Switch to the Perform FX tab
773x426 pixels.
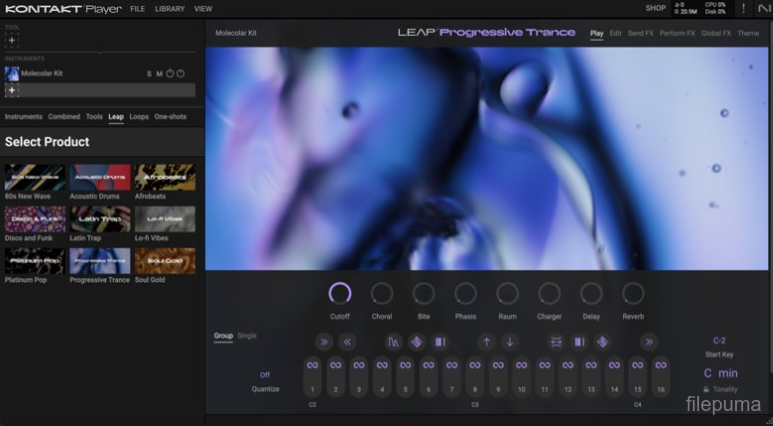677,33
